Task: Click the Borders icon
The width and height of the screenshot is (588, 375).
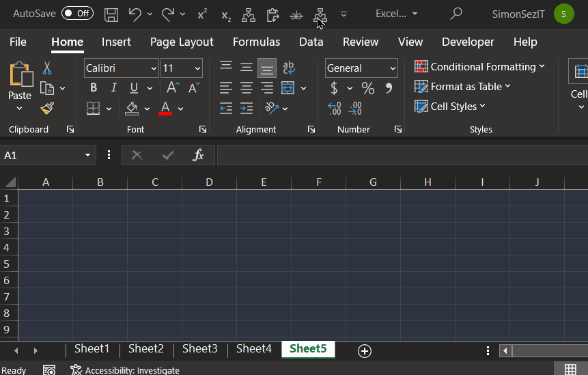Action: click(93, 109)
